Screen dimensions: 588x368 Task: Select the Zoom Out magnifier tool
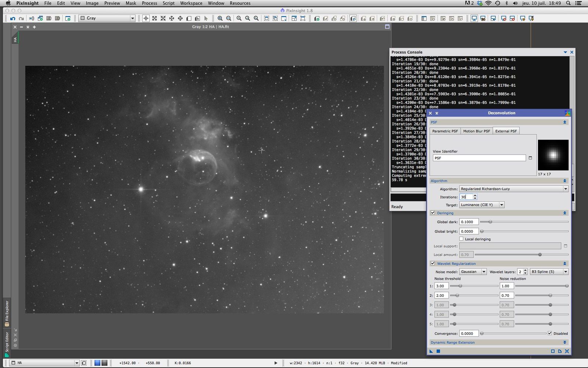[x=229, y=18]
